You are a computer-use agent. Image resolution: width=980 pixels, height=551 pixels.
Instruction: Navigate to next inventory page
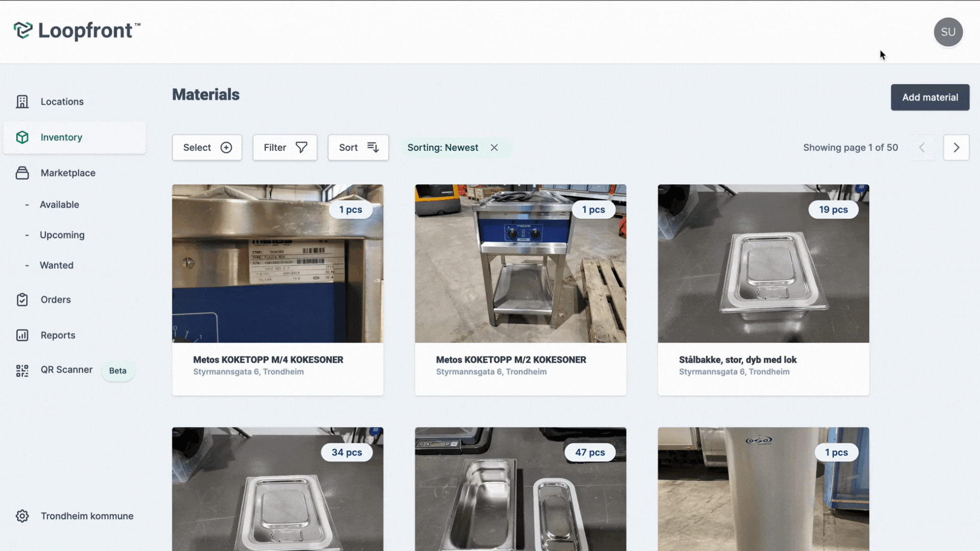957,147
